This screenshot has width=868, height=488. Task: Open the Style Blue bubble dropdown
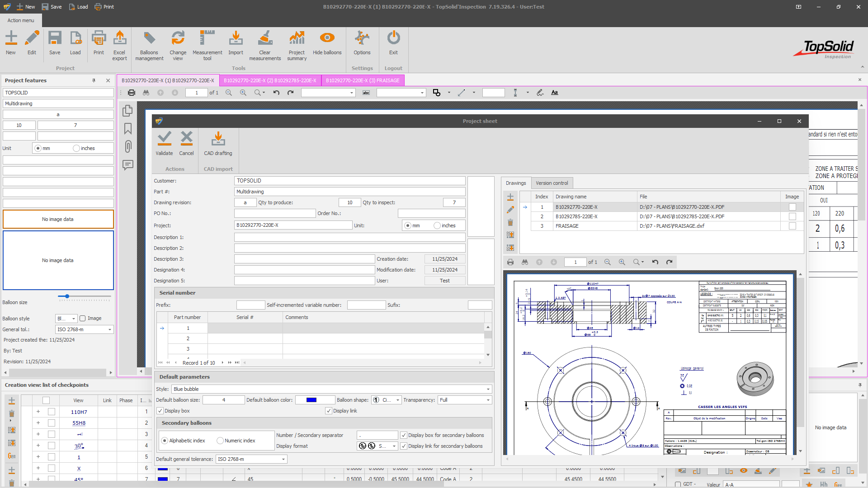pos(488,389)
